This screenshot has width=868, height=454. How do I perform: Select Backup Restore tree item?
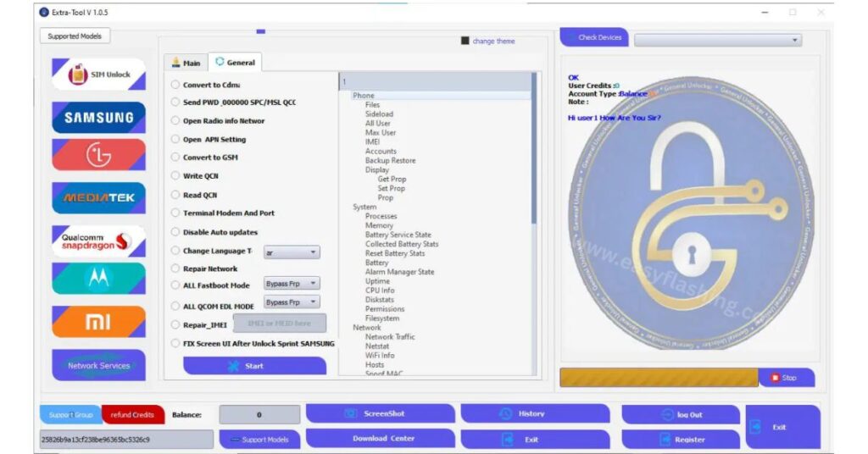pyautogui.click(x=390, y=160)
